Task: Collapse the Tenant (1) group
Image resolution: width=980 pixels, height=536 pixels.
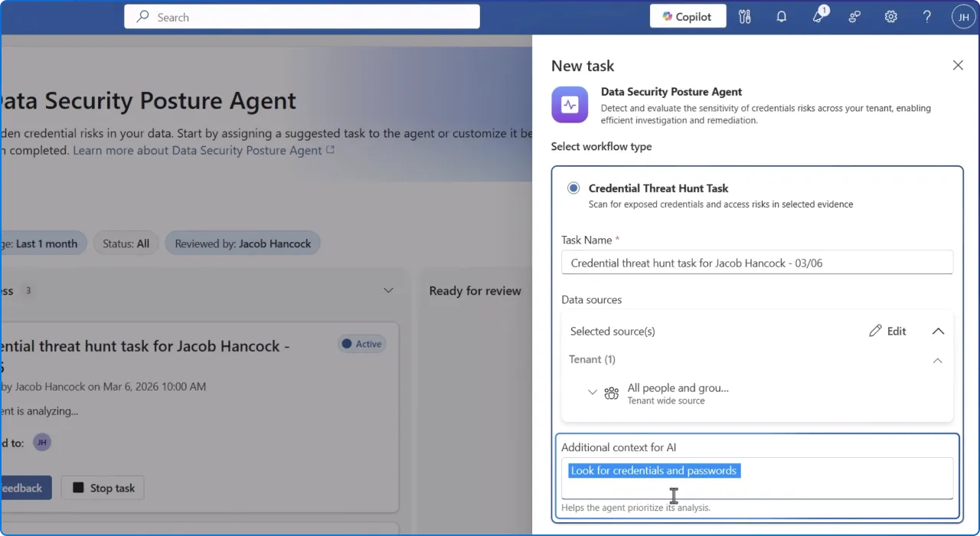Action: pyautogui.click(x=937, y=360)
